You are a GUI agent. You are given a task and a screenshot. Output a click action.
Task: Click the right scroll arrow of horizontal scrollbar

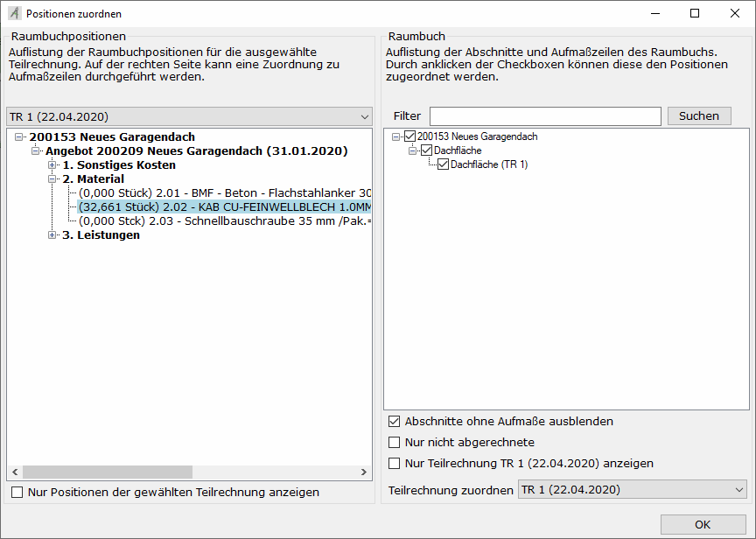click(364, 472)
